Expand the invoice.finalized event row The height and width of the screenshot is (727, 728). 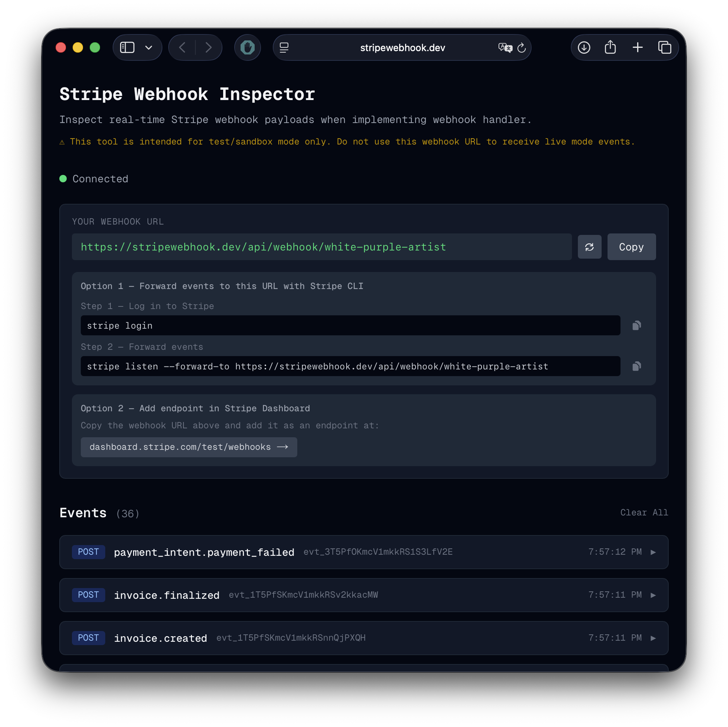[x=653, y=595]
